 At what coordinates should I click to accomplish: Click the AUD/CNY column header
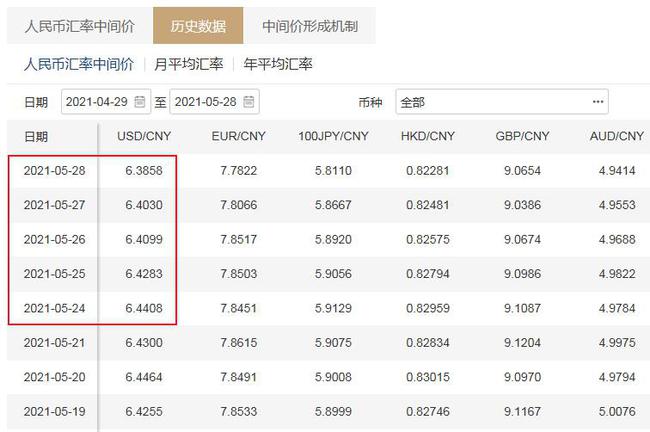click(617, 136)
